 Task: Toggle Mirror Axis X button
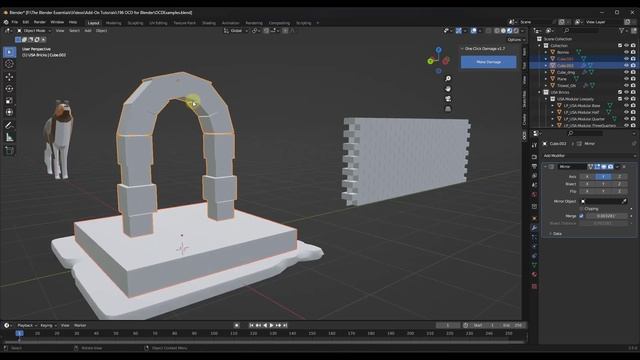[x=587, y=177]
